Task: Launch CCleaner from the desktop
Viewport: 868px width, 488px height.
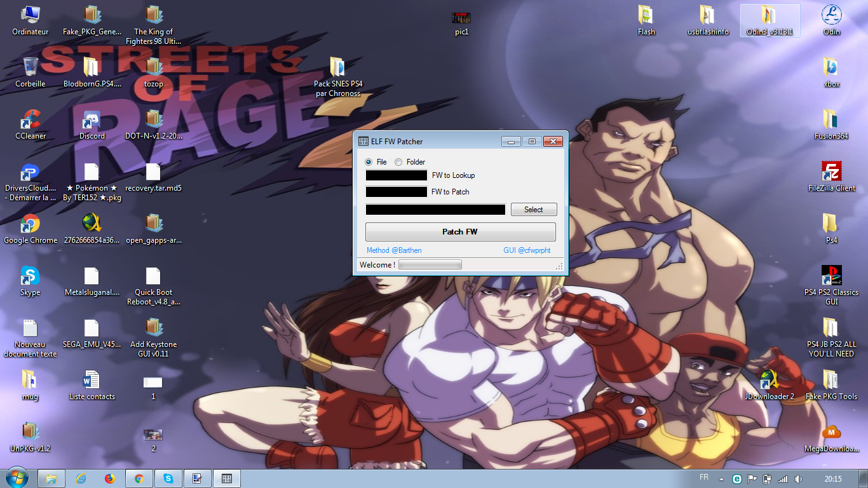Action: click(x=31, y=124)
